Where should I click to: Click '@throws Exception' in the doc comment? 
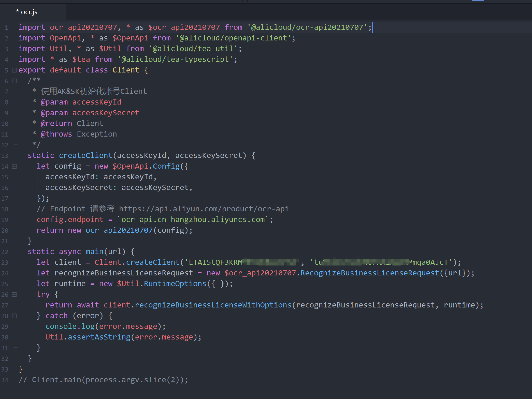coord(79,134)
